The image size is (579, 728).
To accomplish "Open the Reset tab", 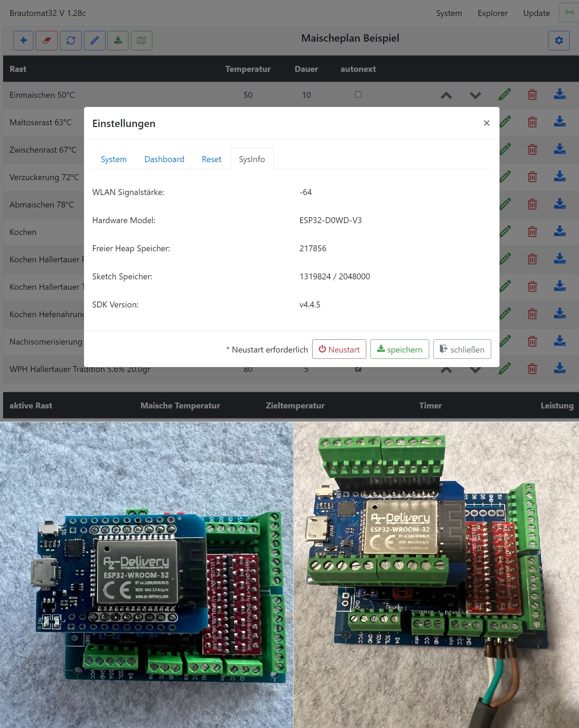I will [x=211, y=159].
